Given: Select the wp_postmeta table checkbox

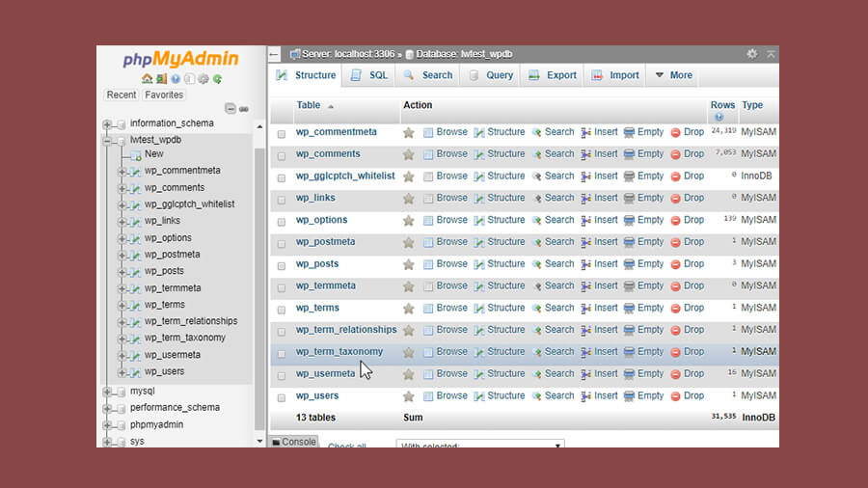Looking at the screenshot, I should 282,244.
